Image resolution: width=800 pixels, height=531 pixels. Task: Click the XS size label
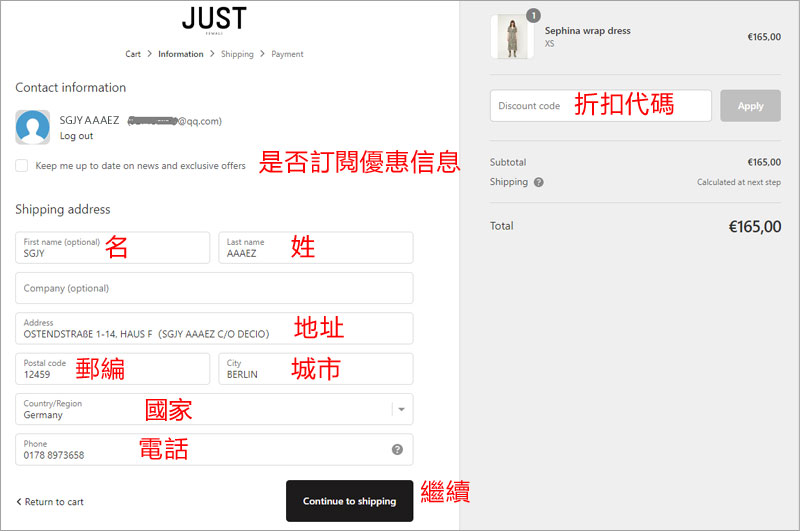pyautogui.click(x=549, y=44)
